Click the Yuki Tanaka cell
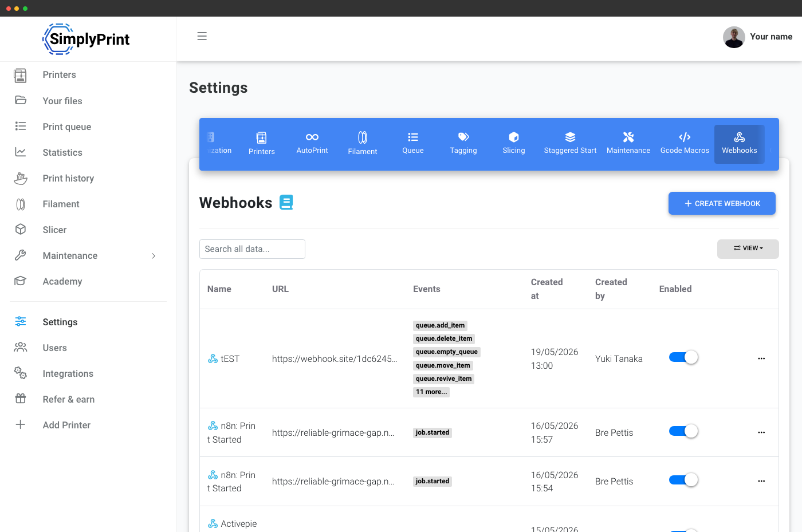Viewport: 802px width, 532px height. click(619, 358)
